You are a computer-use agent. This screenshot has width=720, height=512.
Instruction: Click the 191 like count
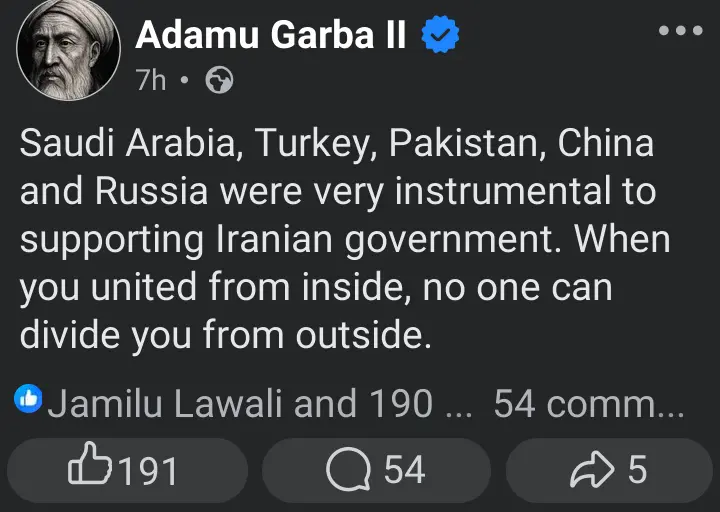[148, 470]
